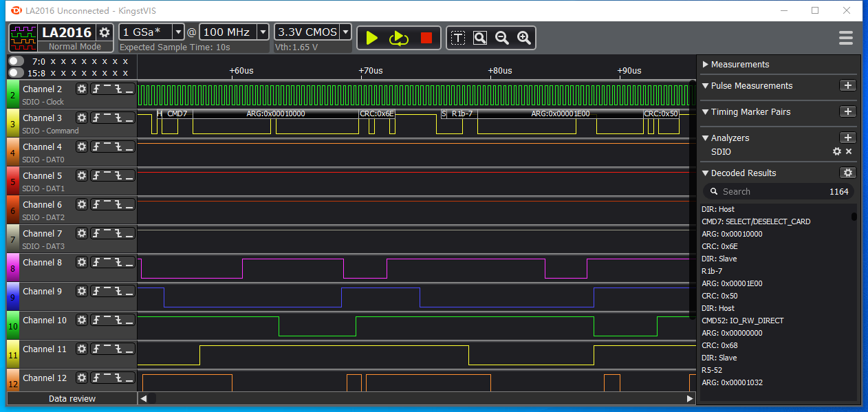This screenshot has width=868, height=412.
Task: Open the 1 GSa sample rate dropdown
Action: [177, 31]
